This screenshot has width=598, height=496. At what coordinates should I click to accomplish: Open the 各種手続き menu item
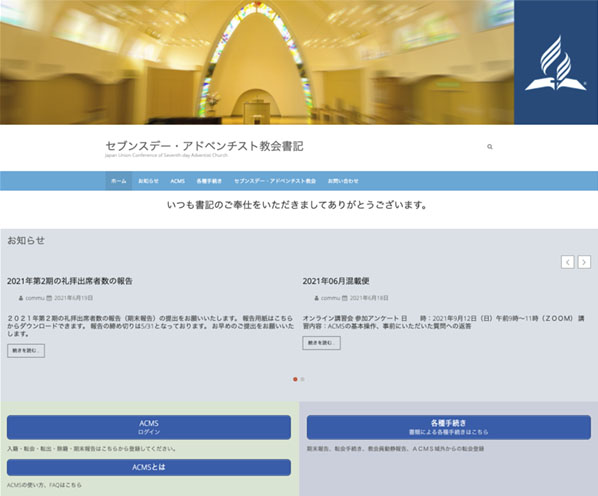[209, 181]
